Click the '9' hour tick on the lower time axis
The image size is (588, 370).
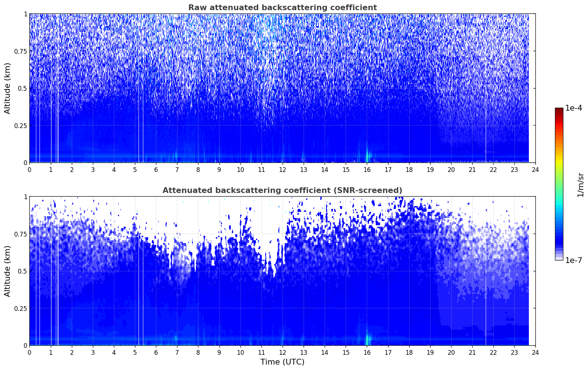(219, 352)
